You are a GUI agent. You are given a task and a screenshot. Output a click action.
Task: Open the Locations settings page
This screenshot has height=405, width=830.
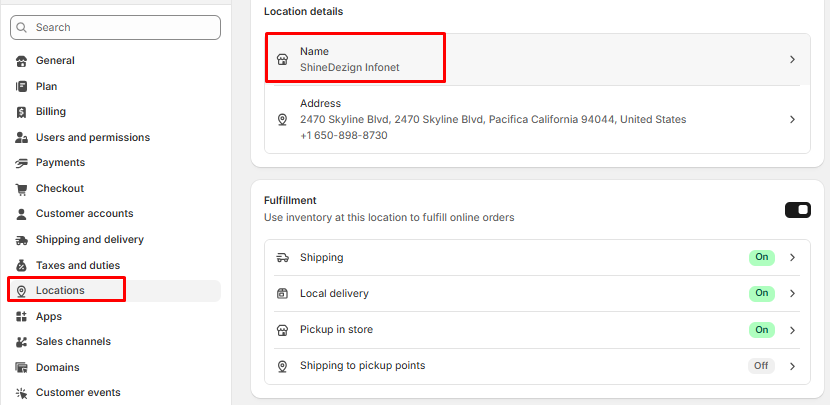(x=60, y=290)
